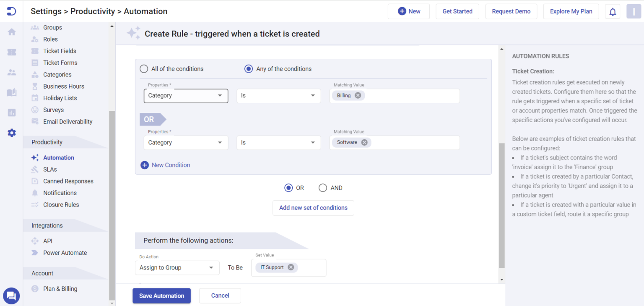
Task: Select the All of the conditions radio
Action: [144, 68]
